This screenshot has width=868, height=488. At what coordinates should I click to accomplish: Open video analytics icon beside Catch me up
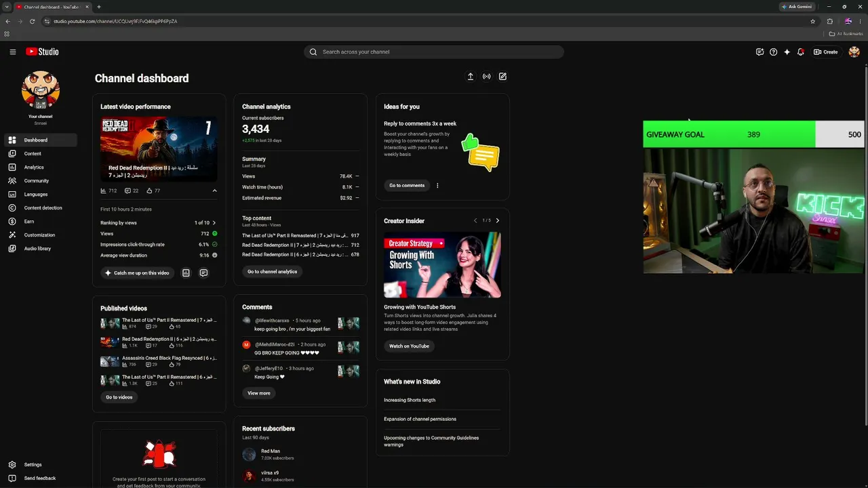pos(186,273)
